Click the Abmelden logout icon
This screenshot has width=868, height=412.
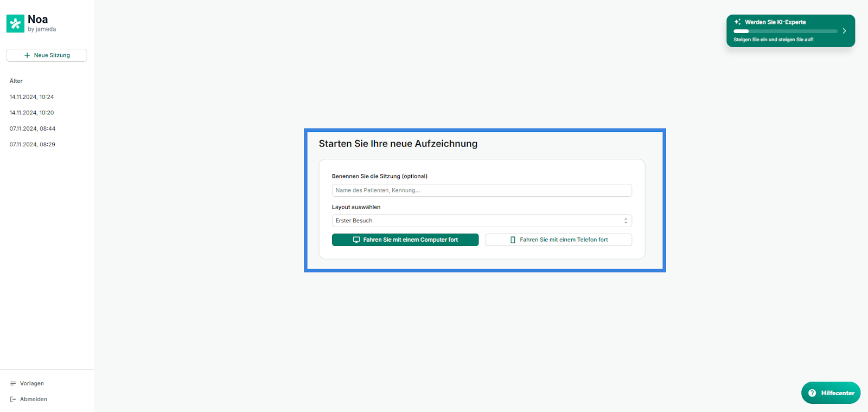(13, 400)
